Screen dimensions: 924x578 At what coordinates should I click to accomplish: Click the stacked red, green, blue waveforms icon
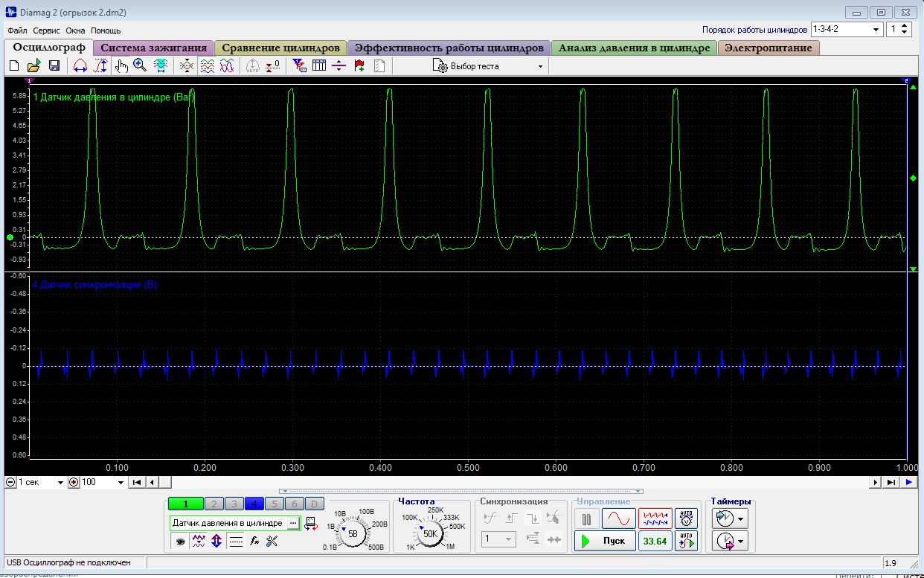click(207, 66)
